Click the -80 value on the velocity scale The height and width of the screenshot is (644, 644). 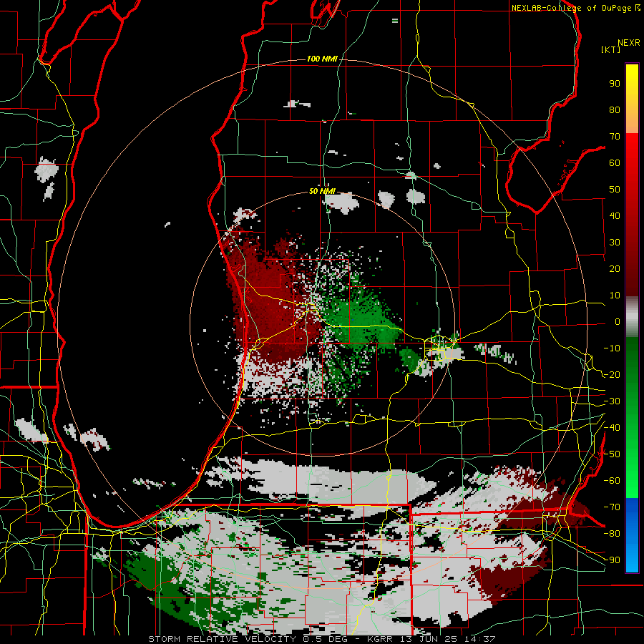tap(612, 534)
